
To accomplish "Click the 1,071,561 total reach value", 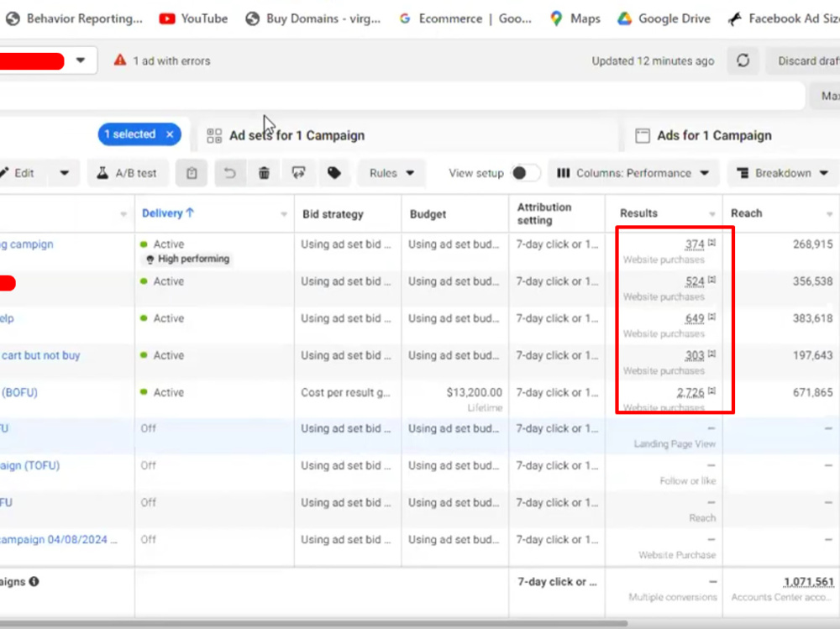I will coord(809,581).
